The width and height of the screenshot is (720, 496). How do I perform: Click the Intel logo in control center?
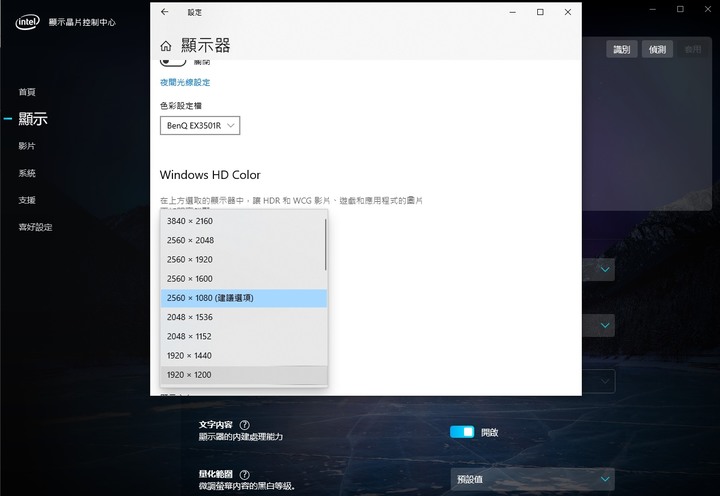click(28, 22)
